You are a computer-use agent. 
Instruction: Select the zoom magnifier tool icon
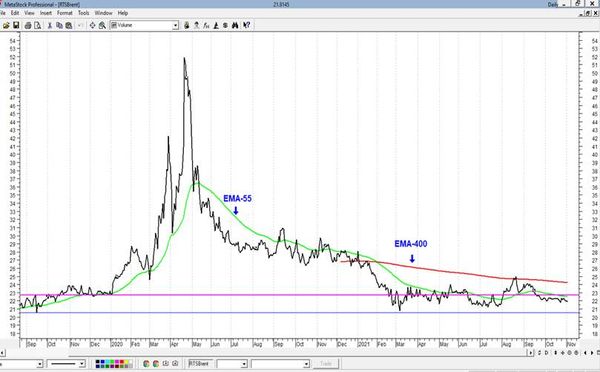click(x=102, y=25)
